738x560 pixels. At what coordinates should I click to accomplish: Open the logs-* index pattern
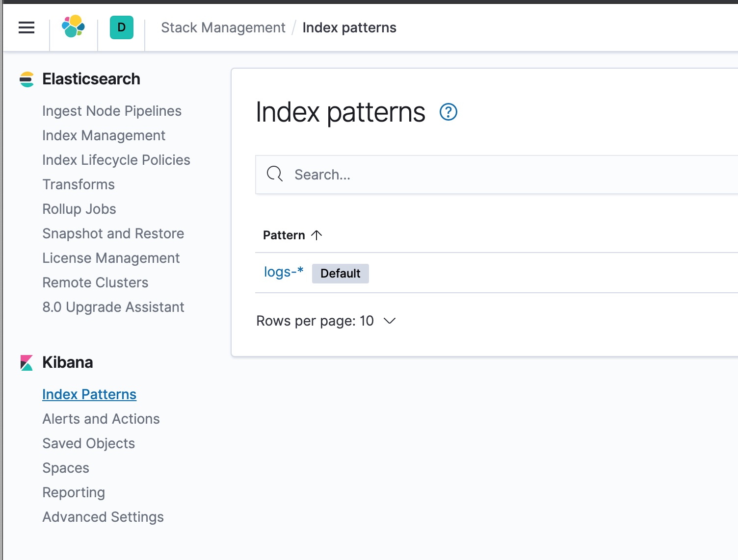(283, 272)
